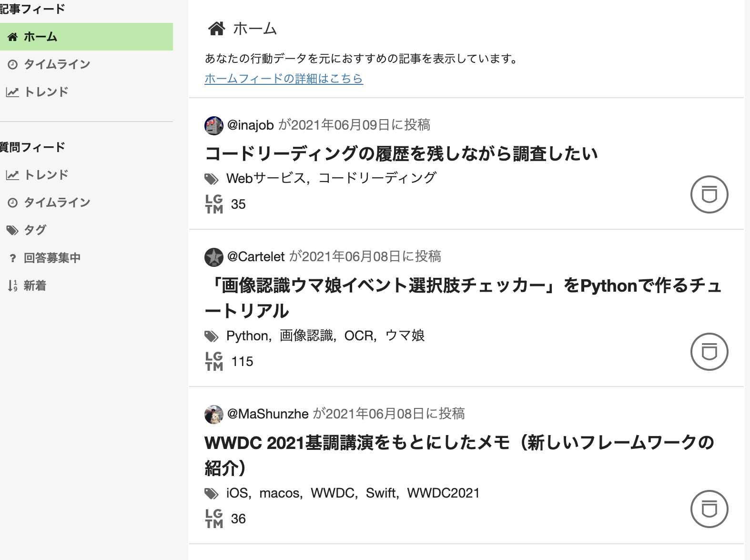Viewport: 750px width, 560px height.
Task: Open the @Cartelet profile link
Action: (x=256, y=256)
